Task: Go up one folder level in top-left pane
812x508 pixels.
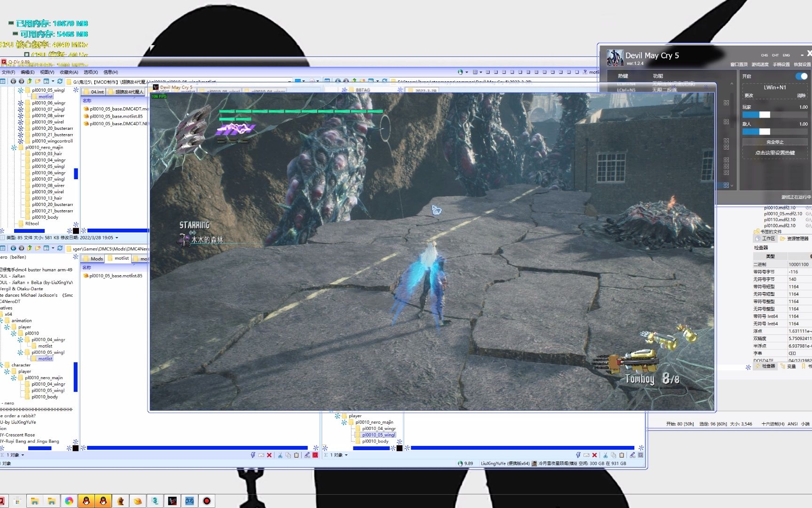Action: coord(29,81)
